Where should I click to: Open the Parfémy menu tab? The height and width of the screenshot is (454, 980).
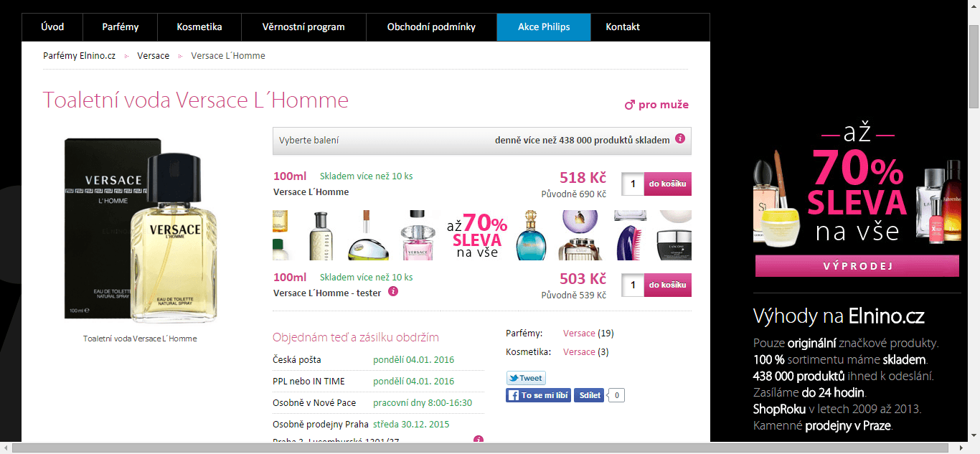tap(120, 27)
